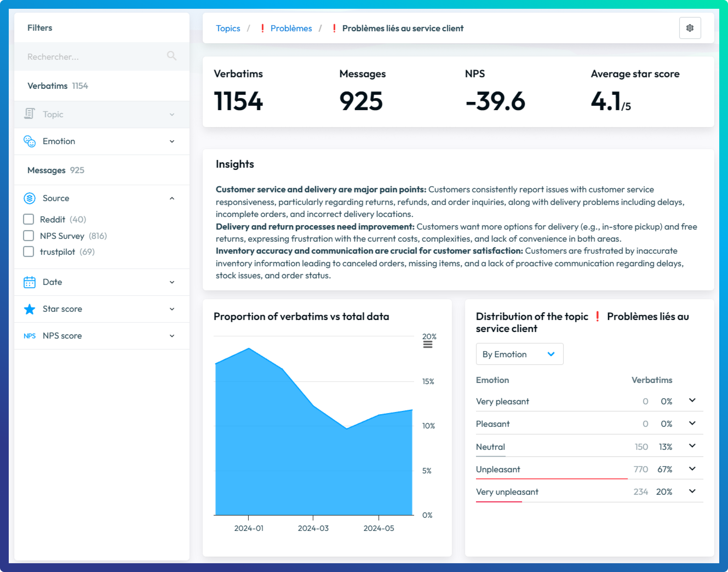Expand the NPS score filter section
The image size is (728, 572).
[172, 336]
